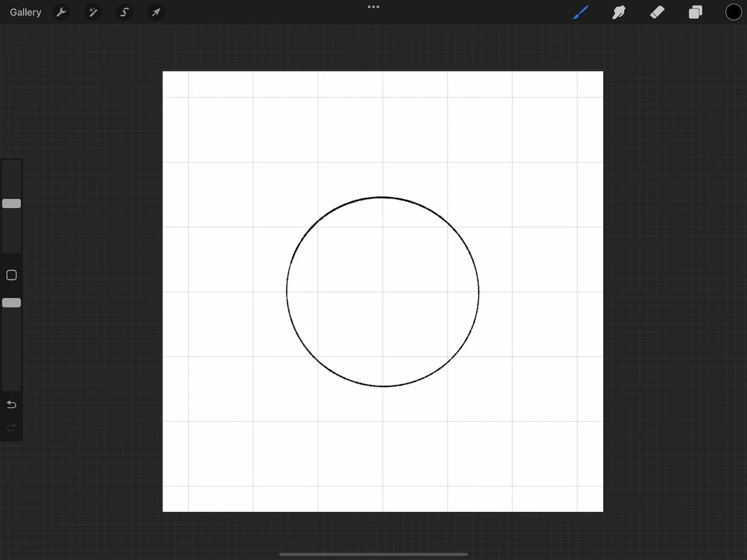Open the Gallery
Viewport: 747px width, 560px height.
[x=26, y=12]
